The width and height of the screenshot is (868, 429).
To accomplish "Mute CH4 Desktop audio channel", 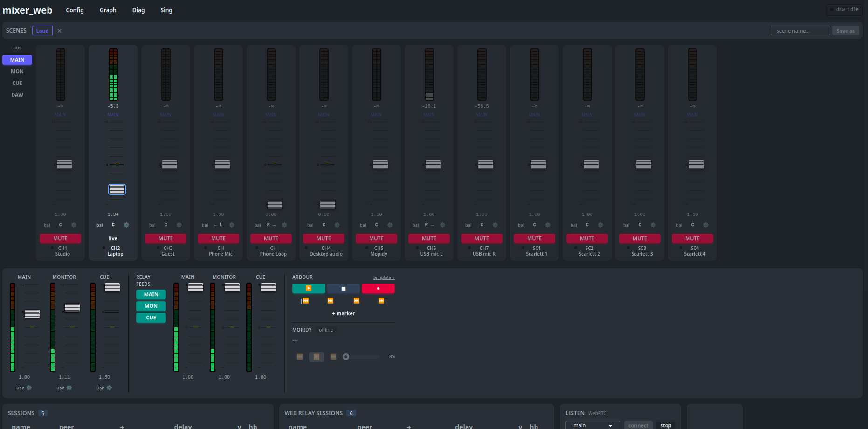I will 324,238.
